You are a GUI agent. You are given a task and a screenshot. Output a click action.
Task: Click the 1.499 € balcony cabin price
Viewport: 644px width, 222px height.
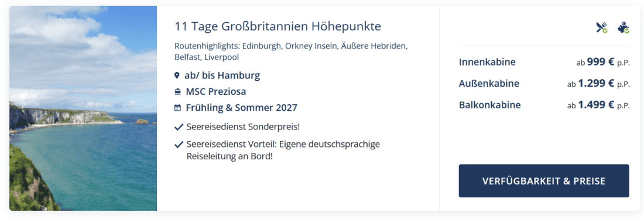pos(596,105)
